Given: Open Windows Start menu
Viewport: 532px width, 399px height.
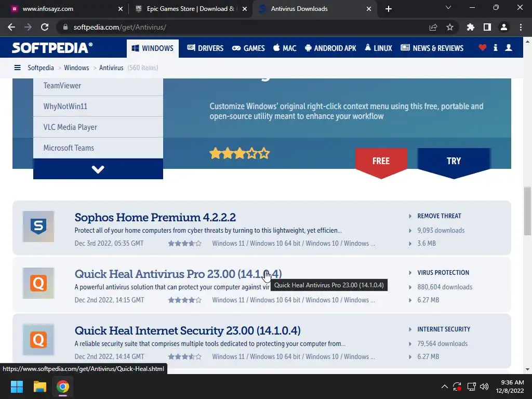Looking at the screenshot, I should [x=17, y=387].
